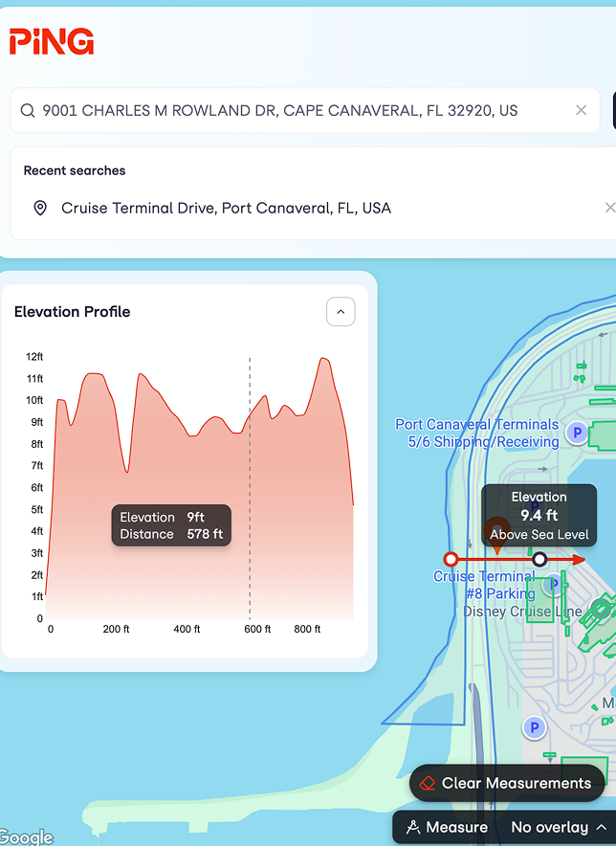Click the Clear Measurements button
The height and width of the screenshot is (846, 616).
pos(507,783)
